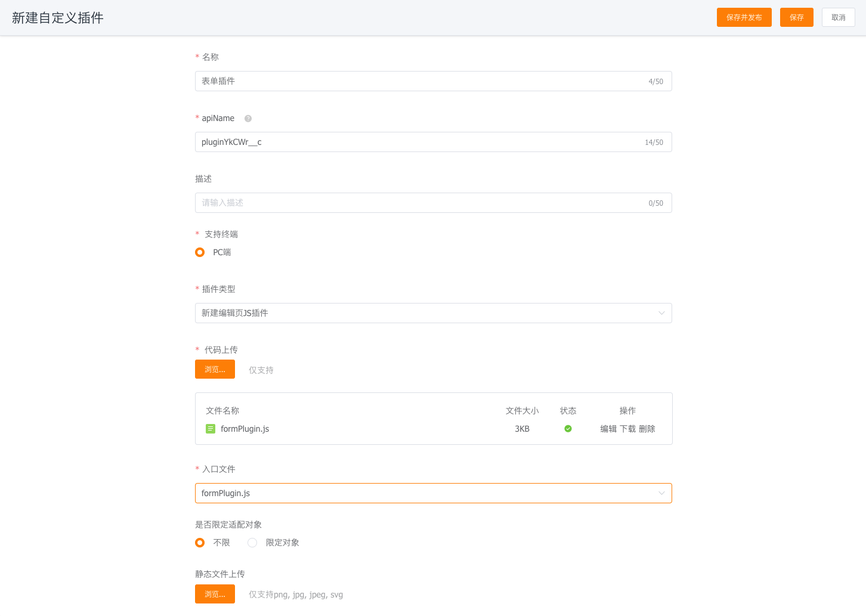The width and height of the screenshot is (866, 616).
Task: Open the 入口文件 dropdown
Action: pyautogui.click(x=434, y=493)
